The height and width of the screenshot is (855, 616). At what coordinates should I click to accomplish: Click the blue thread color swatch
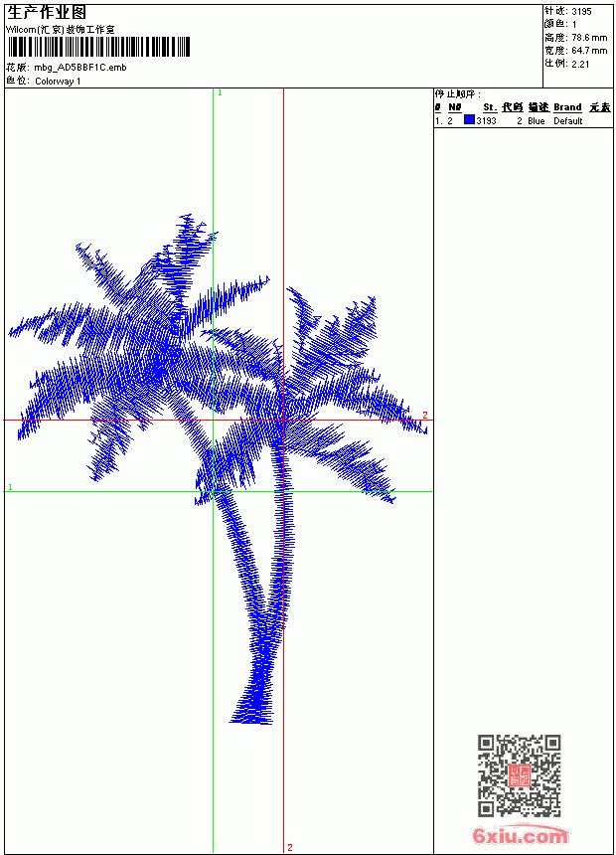pos(469,120)
